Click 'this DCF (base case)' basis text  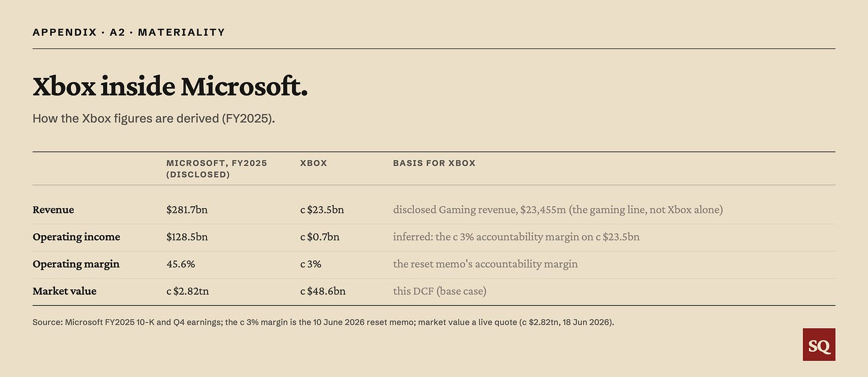click(440, 291)
